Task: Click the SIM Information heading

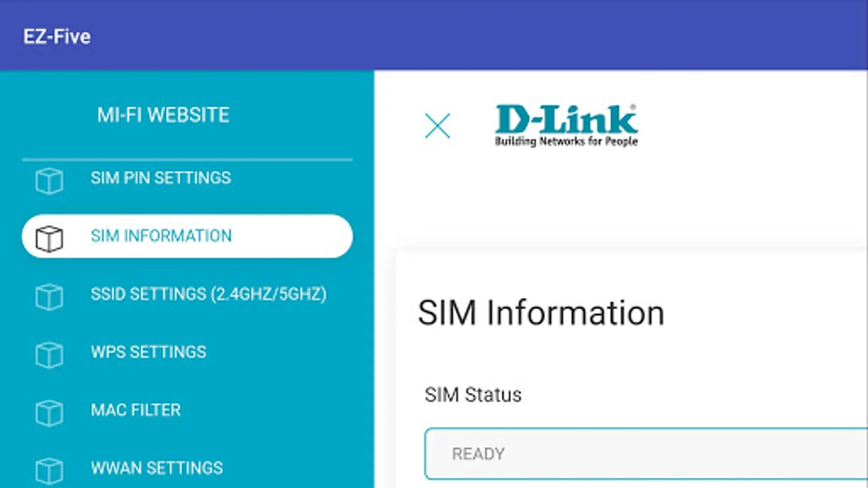Action: point(541,313)
